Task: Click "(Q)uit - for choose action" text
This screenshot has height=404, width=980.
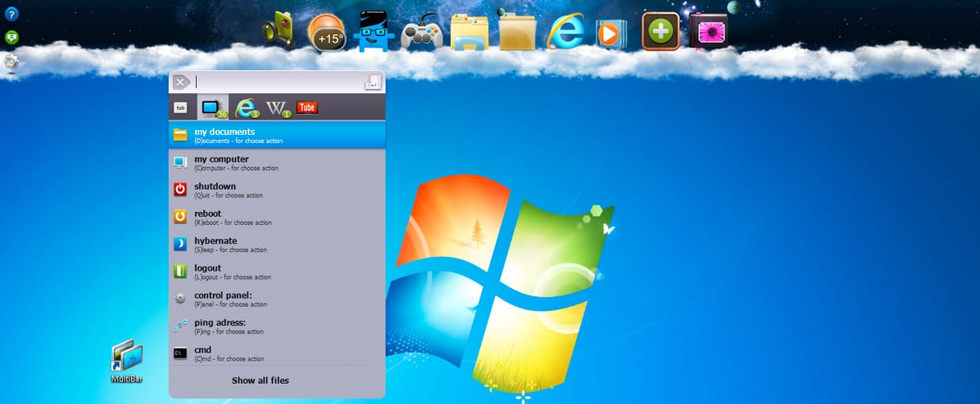Action: (228, 195)
